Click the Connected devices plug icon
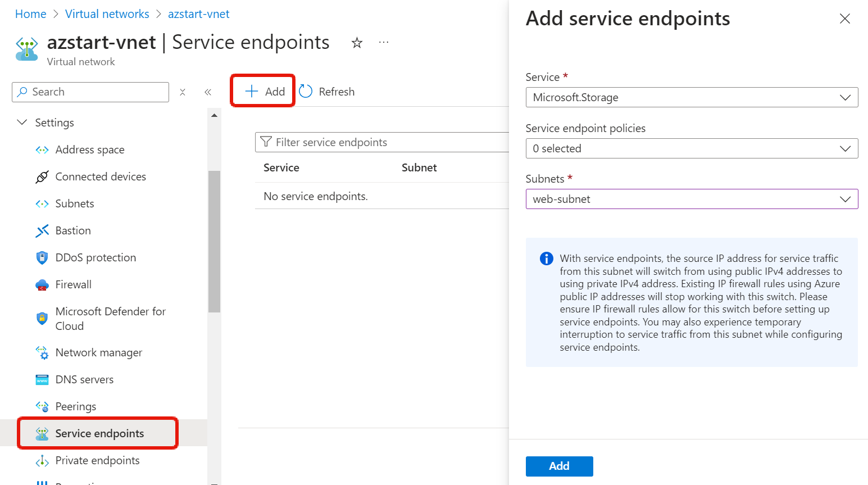 tap(42, 177)
